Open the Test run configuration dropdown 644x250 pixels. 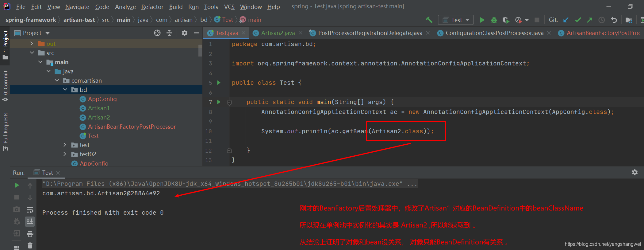[x=456, y=20]
